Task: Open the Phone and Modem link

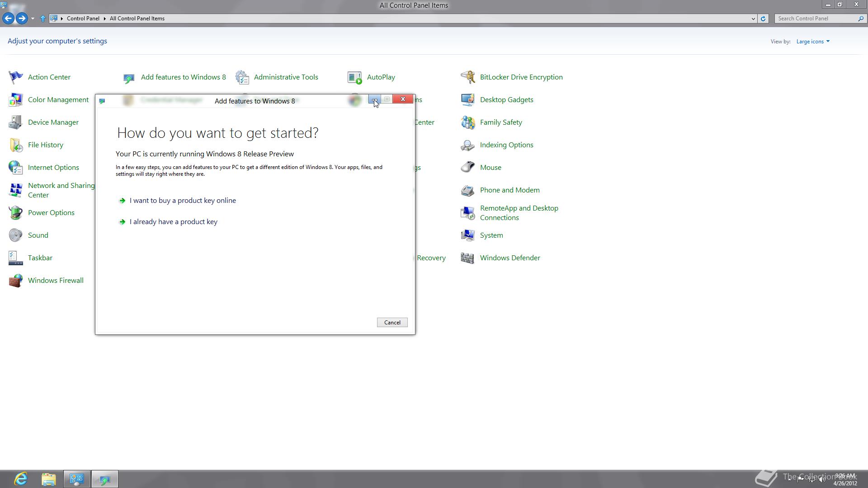Action: click(x=509, y=190)
